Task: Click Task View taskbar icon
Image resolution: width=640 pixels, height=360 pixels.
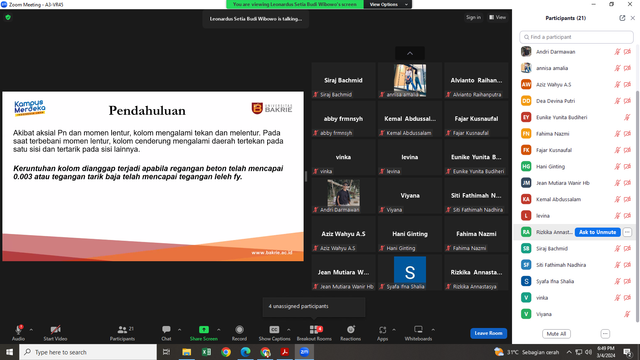Action: click(166, 352)
